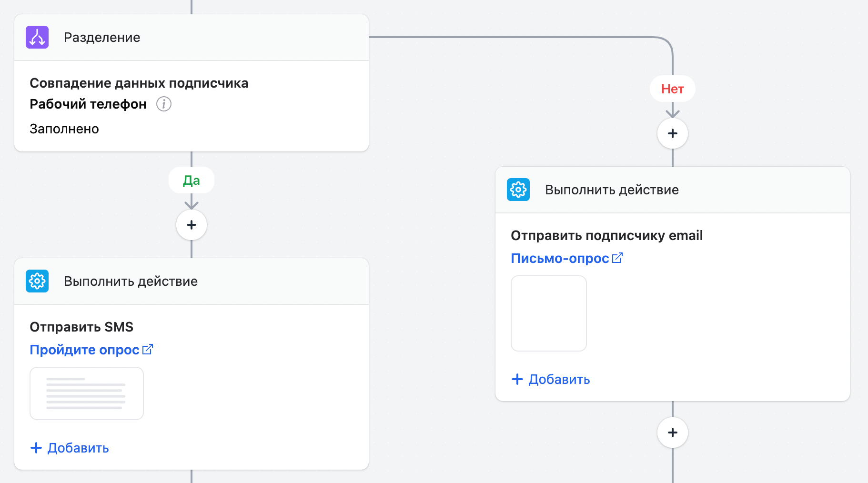Click Добавить in the SMS action block
This screenshot has width=868, height=483.
click(x=70, y=448)
